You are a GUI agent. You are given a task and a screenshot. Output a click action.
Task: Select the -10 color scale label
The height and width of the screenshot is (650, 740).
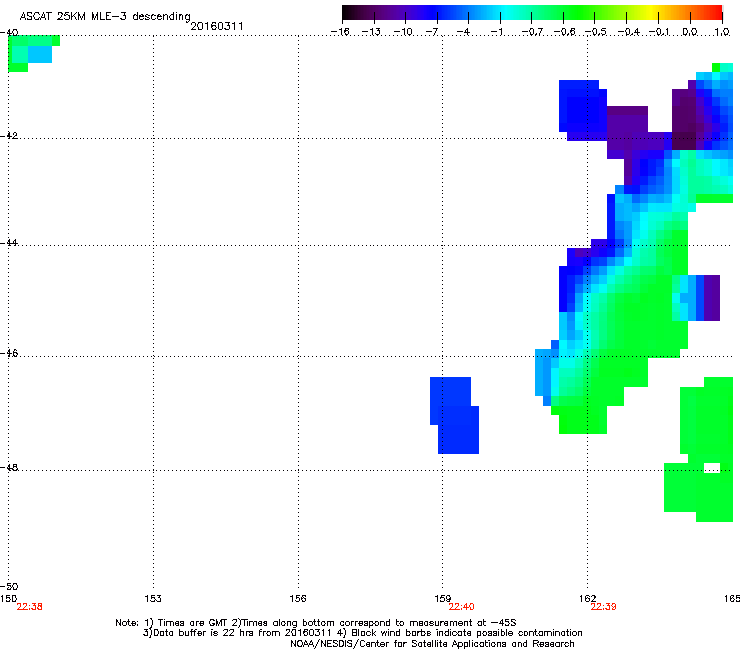click(403, 32)
